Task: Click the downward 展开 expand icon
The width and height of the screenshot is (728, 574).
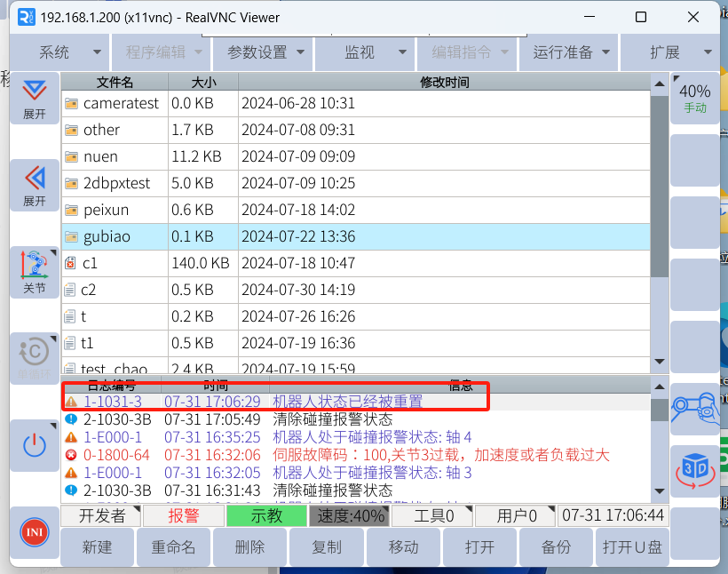Action: [35, 98]
